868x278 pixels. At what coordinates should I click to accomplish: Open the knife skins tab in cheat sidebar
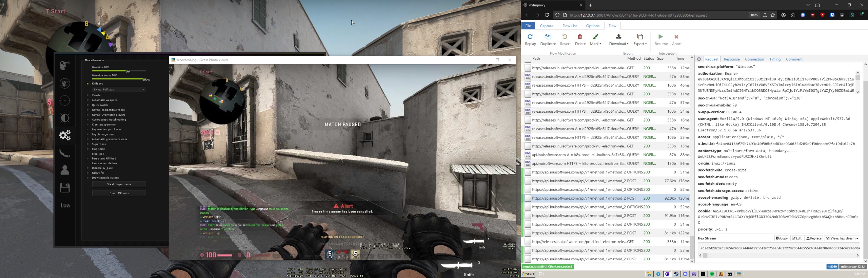[65, 153]
